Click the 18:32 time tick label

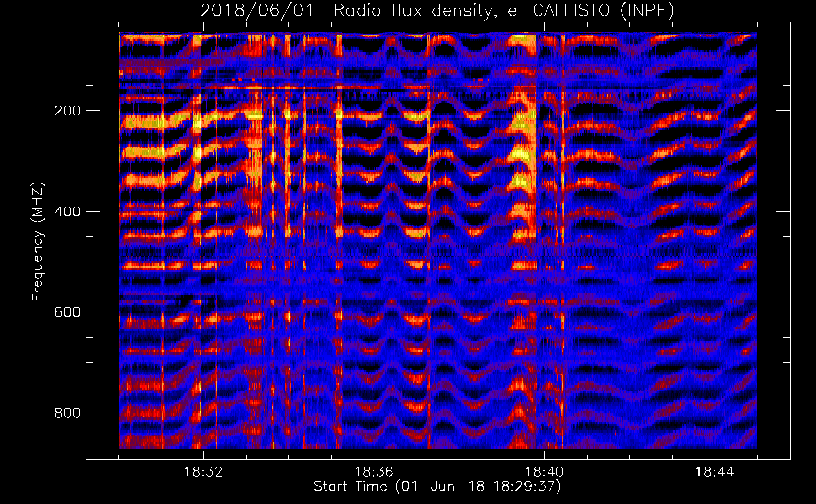pos(203,472)
